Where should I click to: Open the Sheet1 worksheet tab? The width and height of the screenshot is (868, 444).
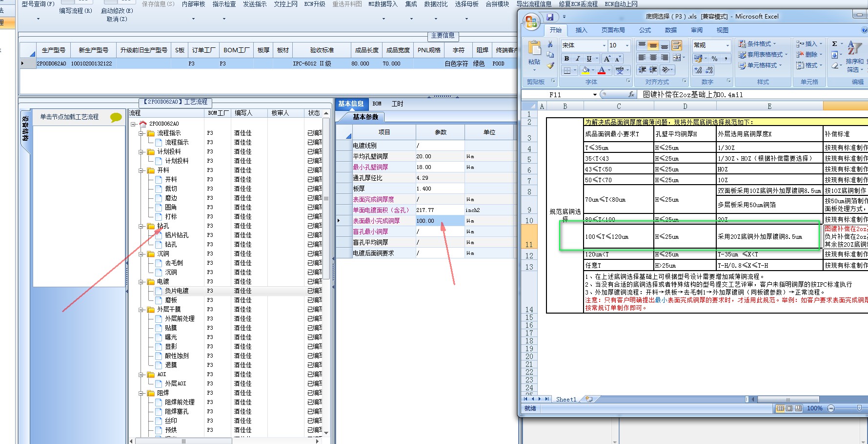click(566, 399)
